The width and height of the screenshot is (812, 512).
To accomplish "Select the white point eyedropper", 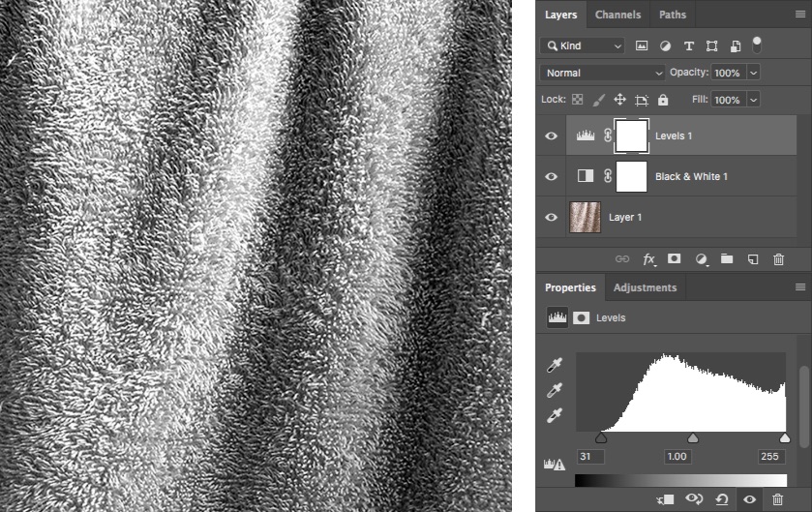I will (556, 415).
